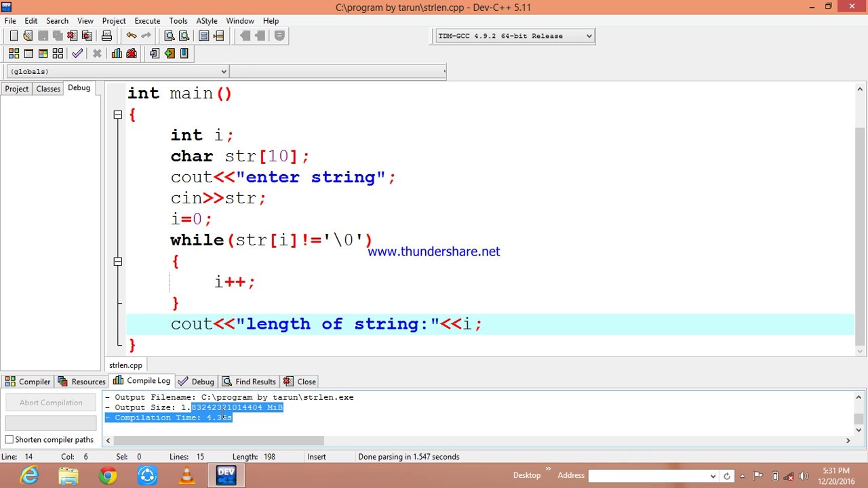Open VLC media player from the taskbar
This screenshot has width=868, height=488.
[x=186, y=475]
